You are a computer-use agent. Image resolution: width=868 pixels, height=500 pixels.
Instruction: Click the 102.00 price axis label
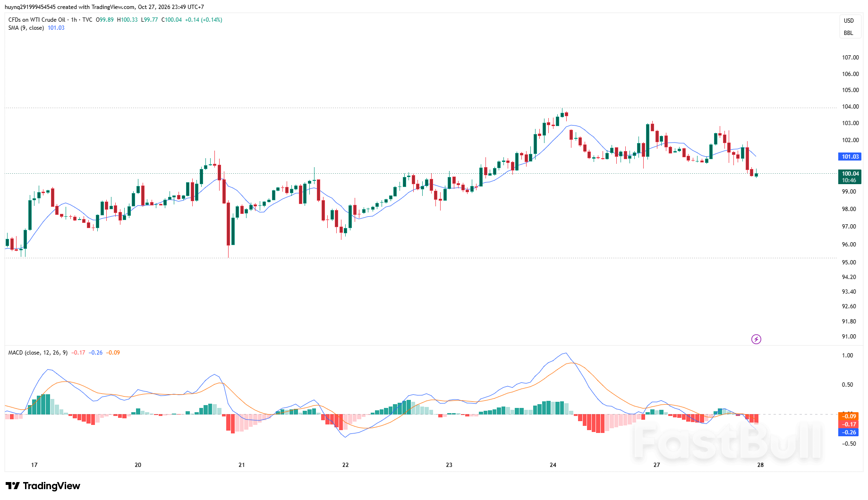point(851,140)
